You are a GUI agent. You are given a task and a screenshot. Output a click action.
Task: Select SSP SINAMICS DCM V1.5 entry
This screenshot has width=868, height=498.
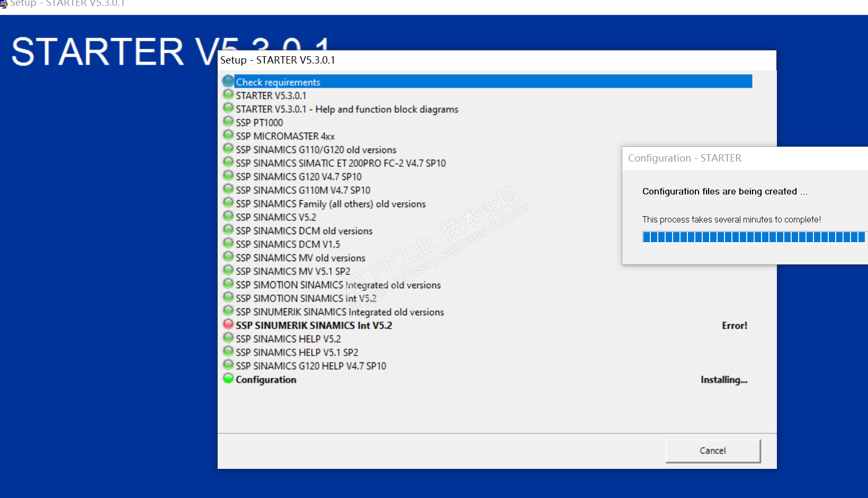[288, 244]
